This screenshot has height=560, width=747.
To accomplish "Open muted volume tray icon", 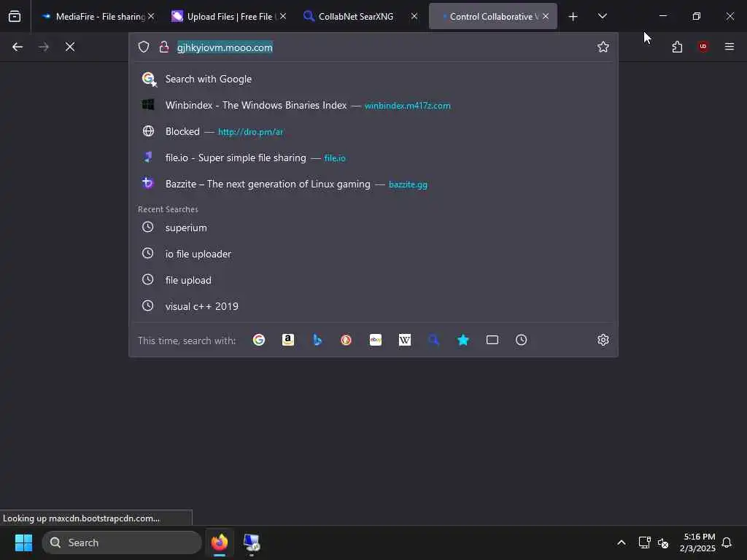I will point(662,542).
